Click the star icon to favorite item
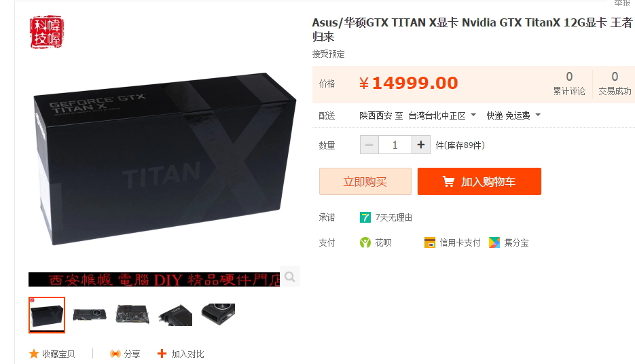 (x=34, y=354)
